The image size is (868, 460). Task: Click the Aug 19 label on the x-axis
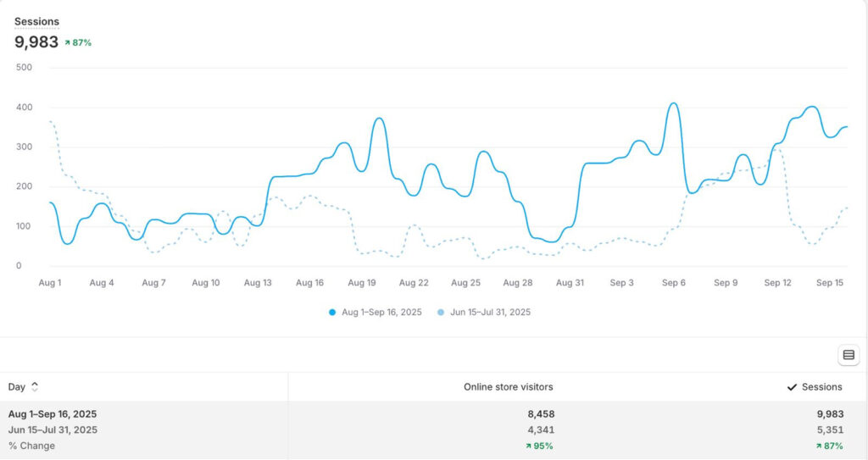point(362,283)
